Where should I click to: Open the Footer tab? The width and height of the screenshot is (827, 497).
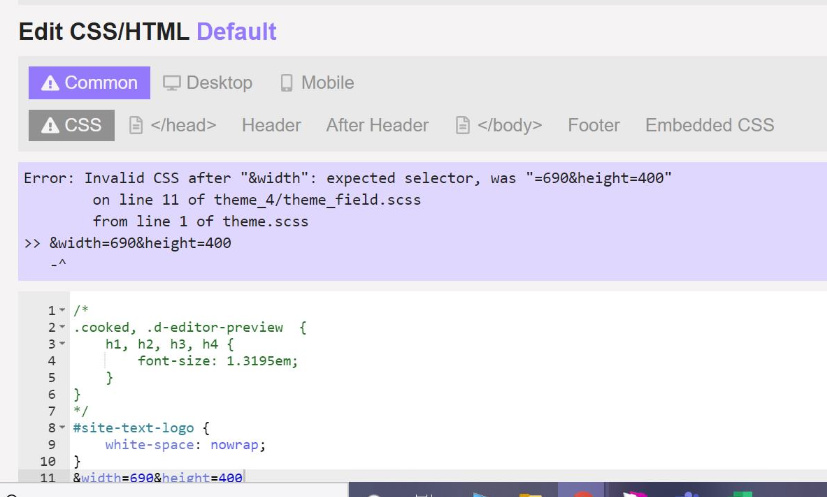coord(593,126)
